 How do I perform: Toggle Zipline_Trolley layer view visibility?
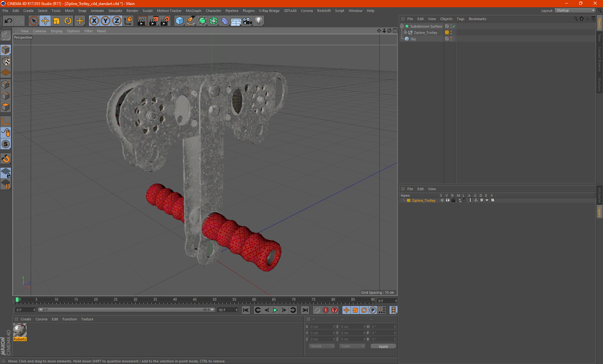(x=448, y=200)
